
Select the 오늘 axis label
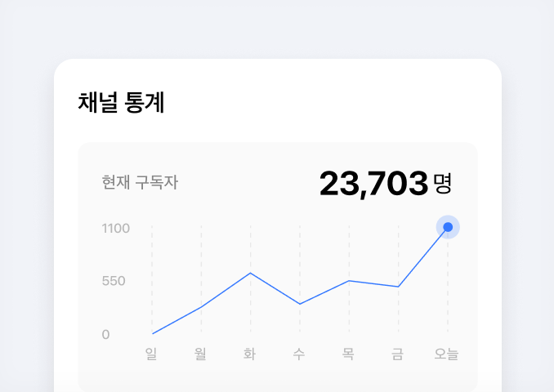click(x=447, y=354)
